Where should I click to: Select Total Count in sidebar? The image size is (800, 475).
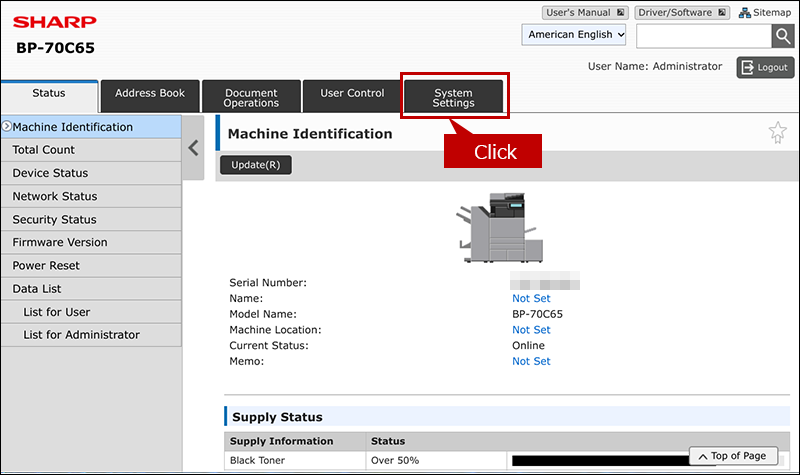pos(91,150)
